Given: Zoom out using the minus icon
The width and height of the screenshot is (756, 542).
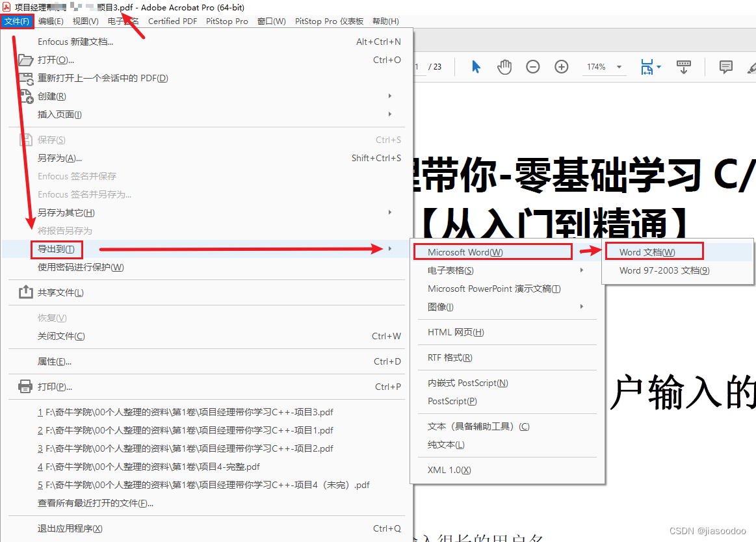Looking at the screenshot, I should [532, 66].
